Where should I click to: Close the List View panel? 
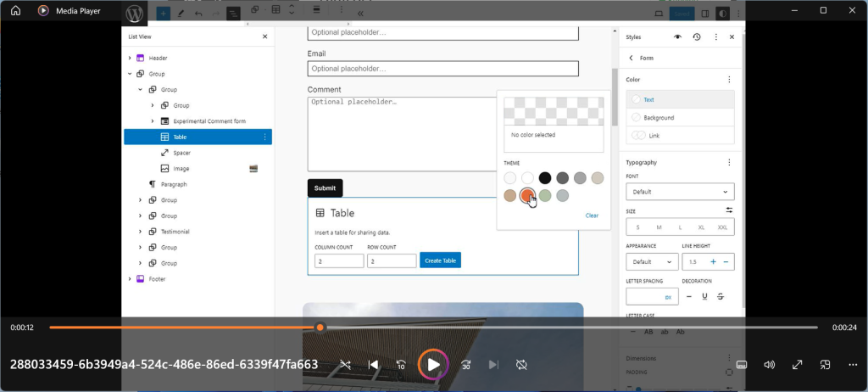[264, 37]
